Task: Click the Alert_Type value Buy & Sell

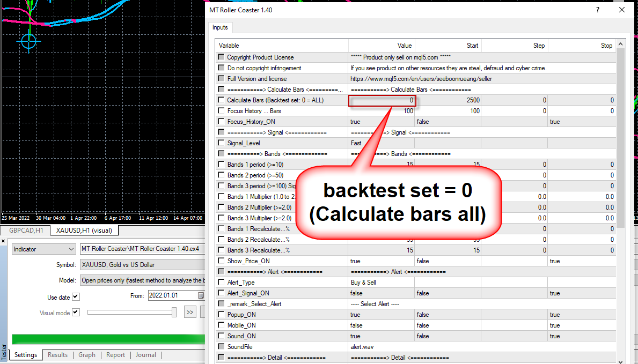Action: [363, 283]
